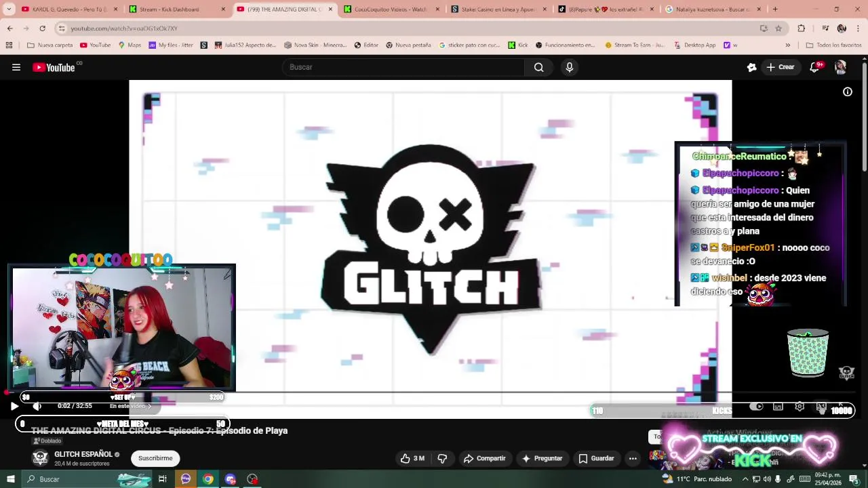This screenshot has width=868, height=488.
Task: Click the 'Doblado' dubbed label
Action: [x=47, y=441]
